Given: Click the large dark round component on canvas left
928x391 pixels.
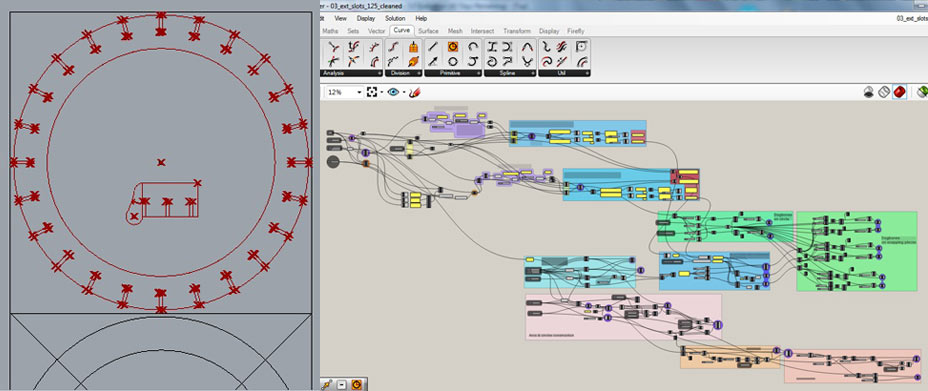Looking at the screenshot, I should coord(333,162).
